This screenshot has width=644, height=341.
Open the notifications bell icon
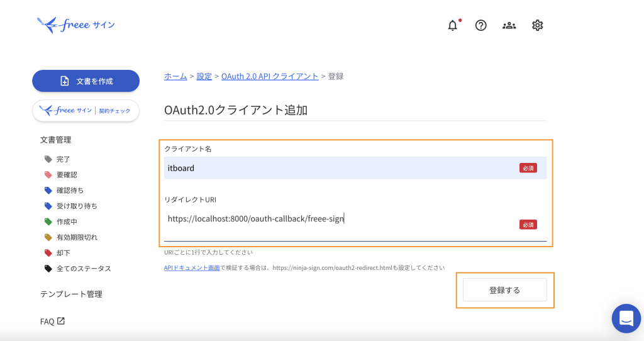[x=453, y=25]
